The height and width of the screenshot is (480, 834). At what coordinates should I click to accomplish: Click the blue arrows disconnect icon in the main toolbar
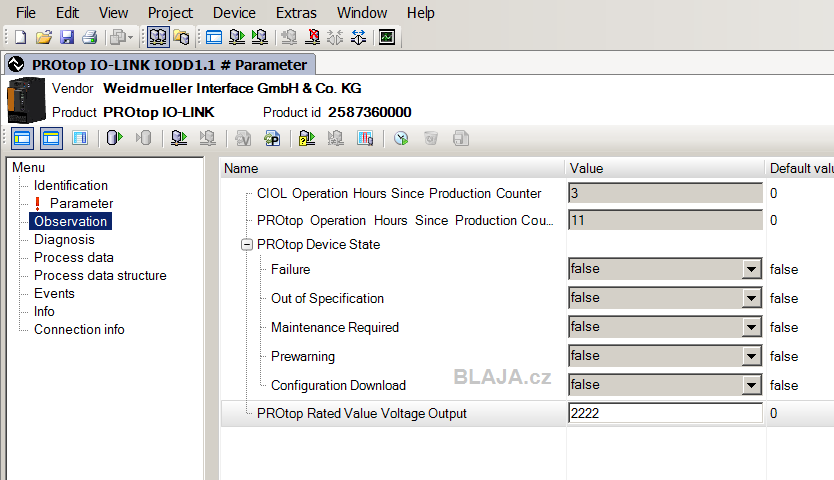pyautogui.click(x=358, y=37)
